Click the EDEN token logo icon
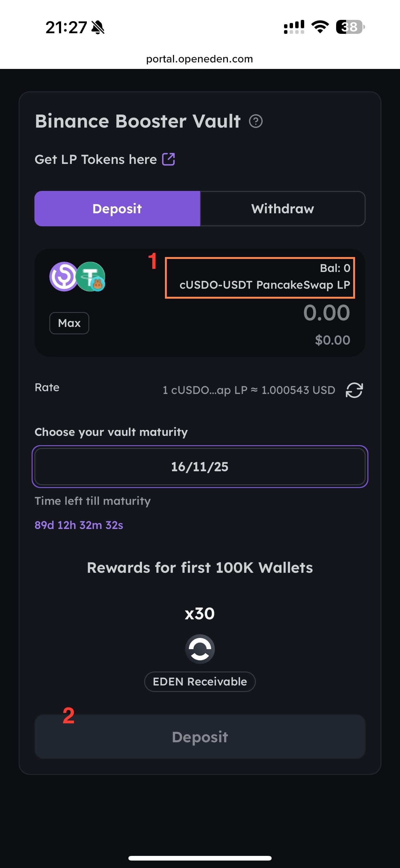 pos(200,649)
